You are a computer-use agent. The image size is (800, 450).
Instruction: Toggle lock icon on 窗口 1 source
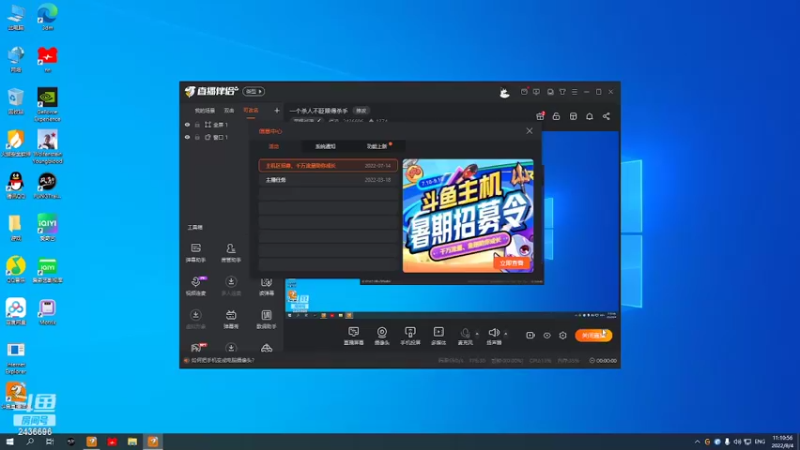click(x=197, y=137)
